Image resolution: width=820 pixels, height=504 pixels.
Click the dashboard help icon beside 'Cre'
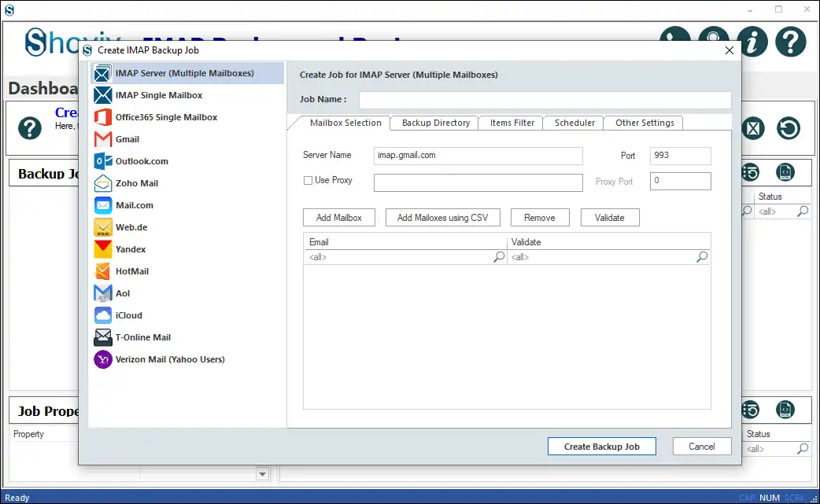click(30, 128)
